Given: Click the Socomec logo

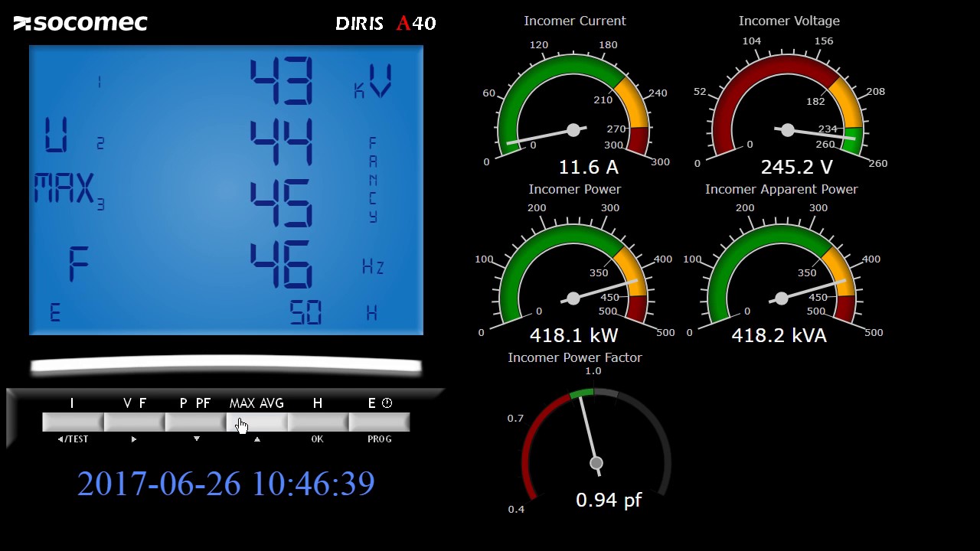Looking at the screenshot, I should coord(80,23).
